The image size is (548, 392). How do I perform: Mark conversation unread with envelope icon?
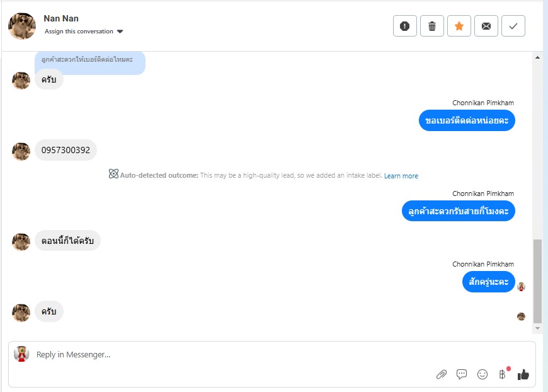pos(486,26)
